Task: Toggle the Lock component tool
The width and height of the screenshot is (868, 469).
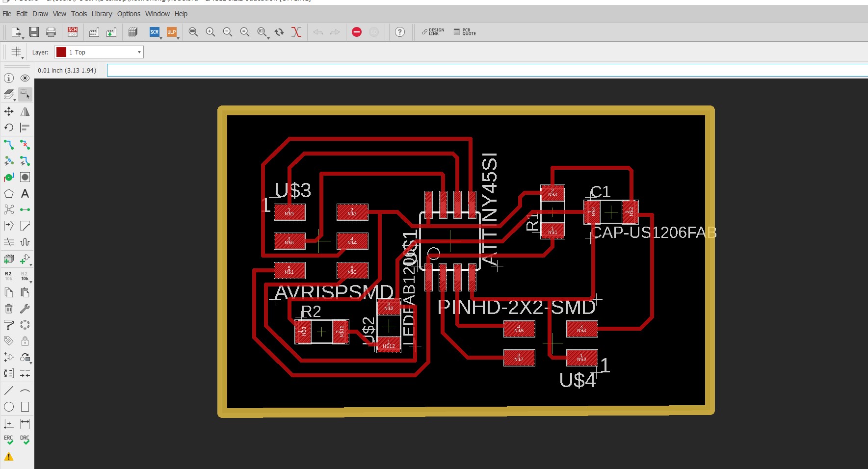Action: click(x=25, y=341)
